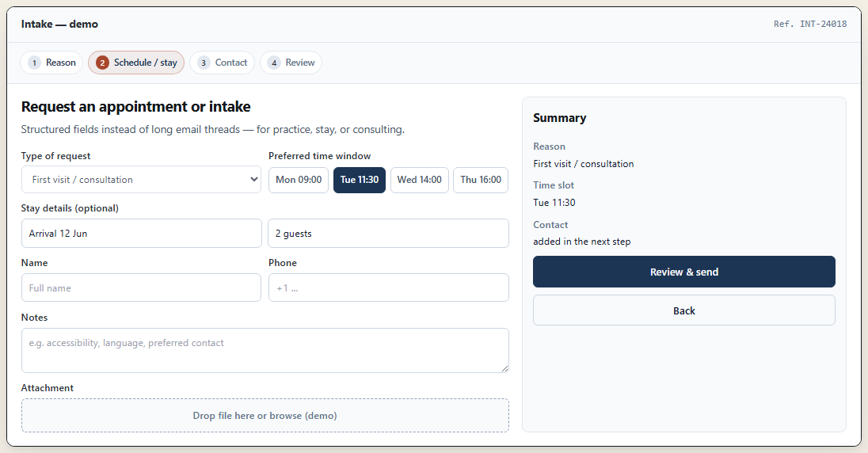Click the 2 guests field

click(x=388, y=233)
